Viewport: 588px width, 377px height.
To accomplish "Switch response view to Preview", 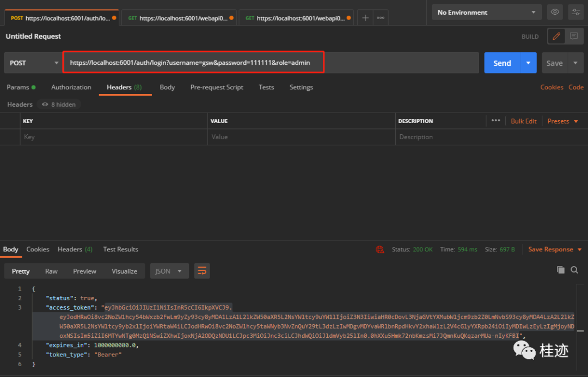I will tap(85, 271).
